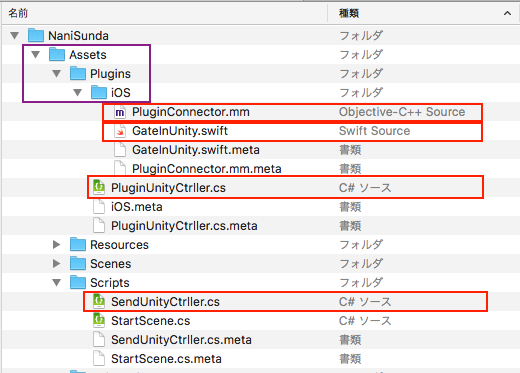This screenshot has width=520, height=373.
Task: Click the NaniSunda folder icon
Action: 36,35
